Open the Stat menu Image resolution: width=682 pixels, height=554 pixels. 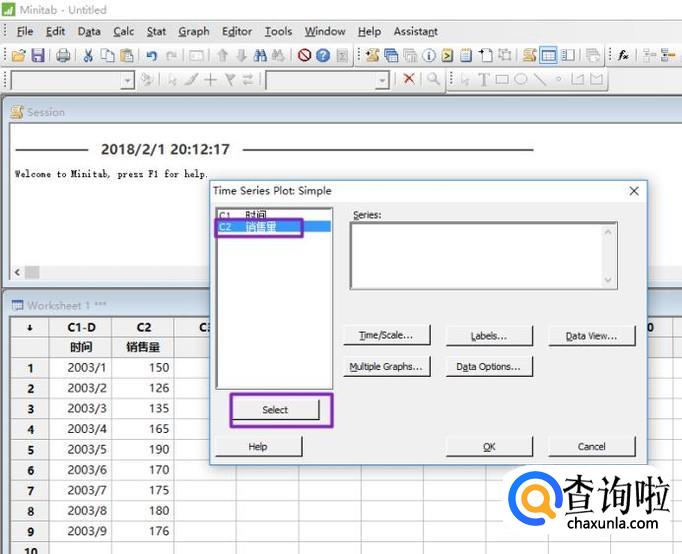click(x=156, y=32)
